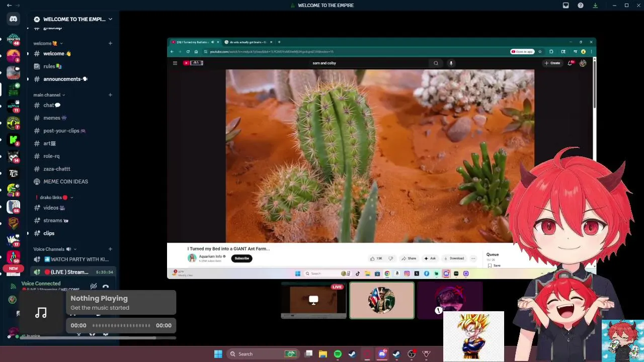
Task: Click the download update icon in title bar
Action: [x=595, y=5]
